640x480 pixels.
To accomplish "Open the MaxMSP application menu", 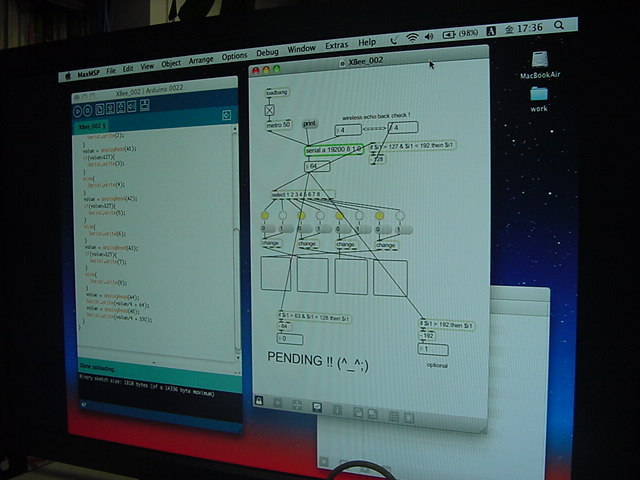I will click(89, 74).
